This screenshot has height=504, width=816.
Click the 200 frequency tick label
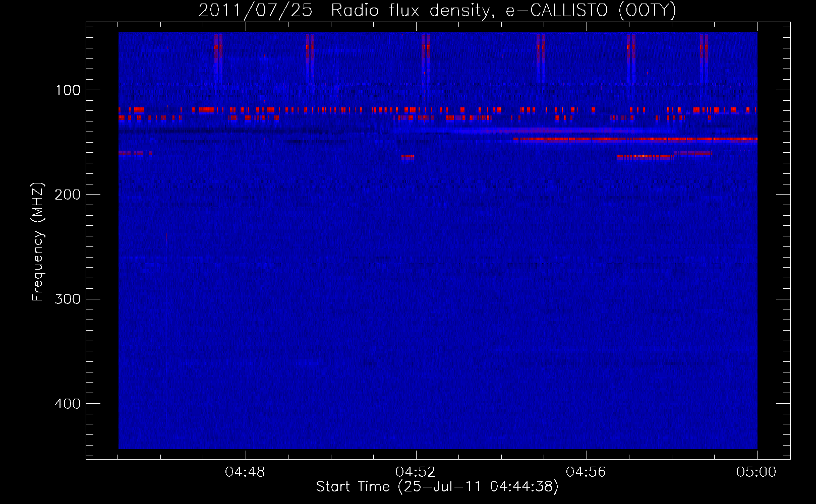pyautogui.click(x=68, y=195)
